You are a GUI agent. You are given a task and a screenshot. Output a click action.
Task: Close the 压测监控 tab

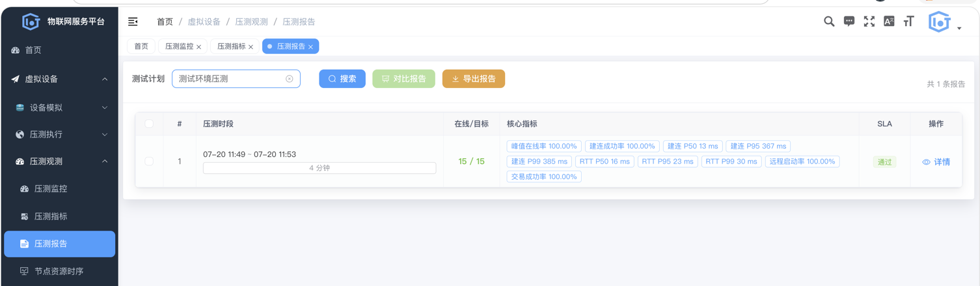(x=199, y=47)
